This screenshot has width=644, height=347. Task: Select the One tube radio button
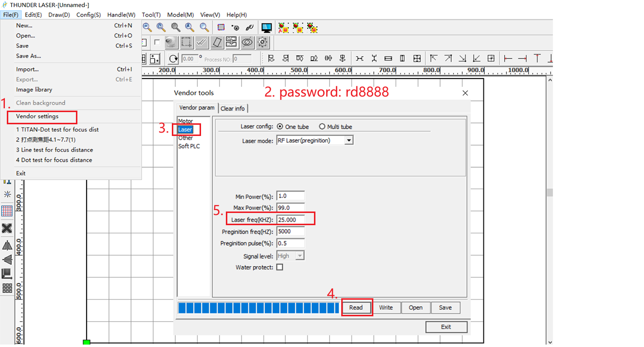[x=280, y=127]
